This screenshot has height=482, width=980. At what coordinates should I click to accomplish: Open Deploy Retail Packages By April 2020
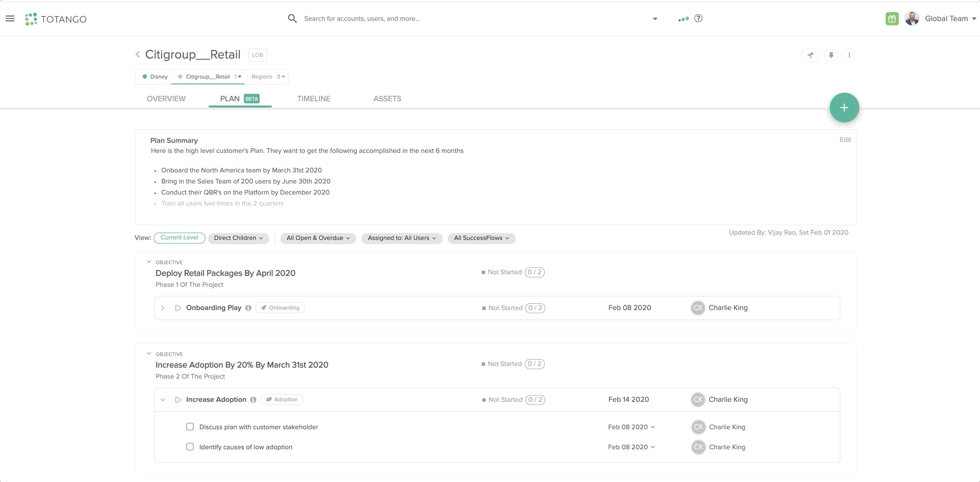(226, 273)
